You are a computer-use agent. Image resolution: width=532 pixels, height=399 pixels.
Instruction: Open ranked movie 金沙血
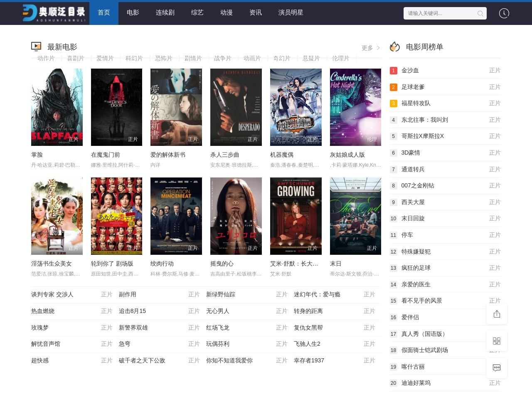tap(410, 71)
